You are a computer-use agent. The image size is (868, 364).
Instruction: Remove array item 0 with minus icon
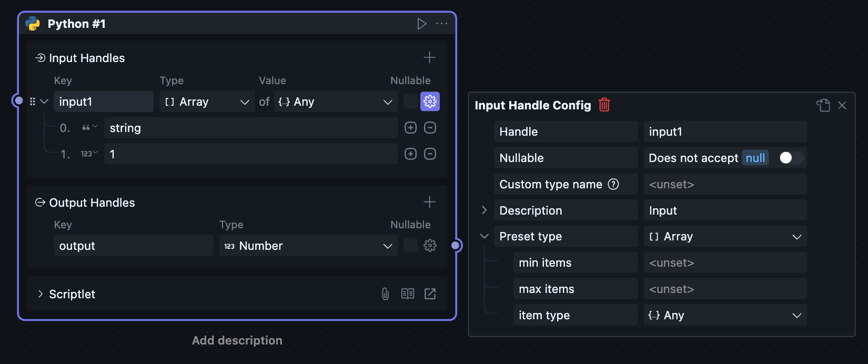(x=430, y=128)
